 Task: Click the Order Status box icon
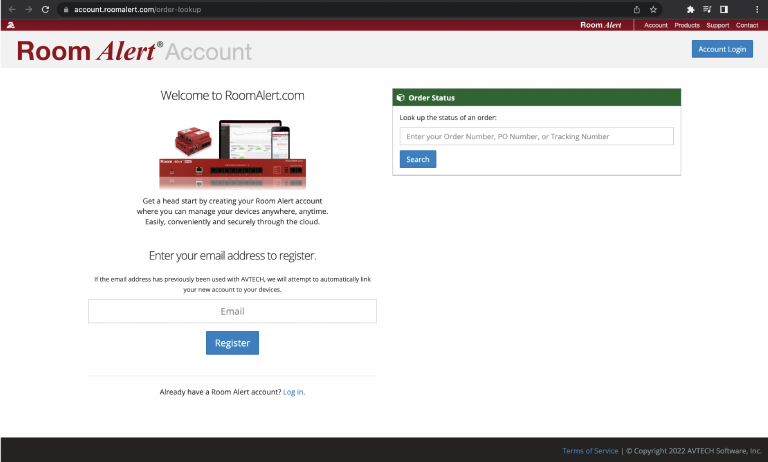400,97
